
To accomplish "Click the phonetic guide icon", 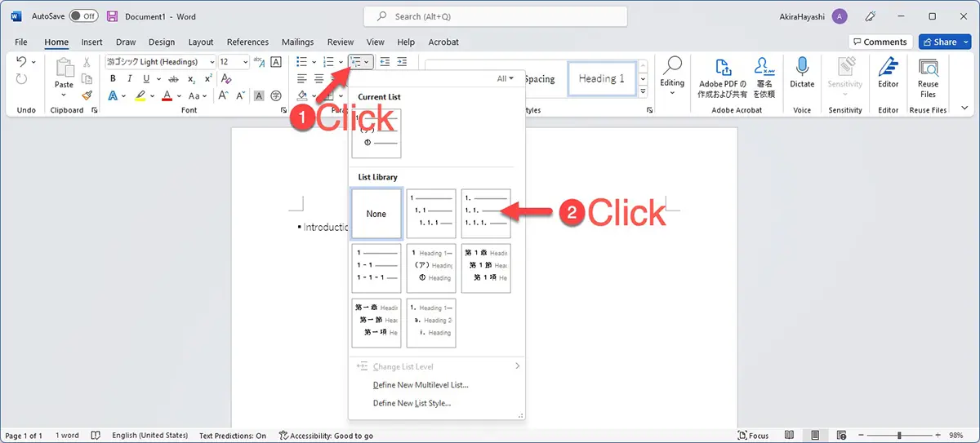I will (259, 62).
